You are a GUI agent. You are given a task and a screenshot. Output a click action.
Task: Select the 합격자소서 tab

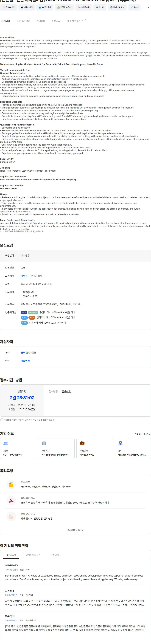coord(11,555)
